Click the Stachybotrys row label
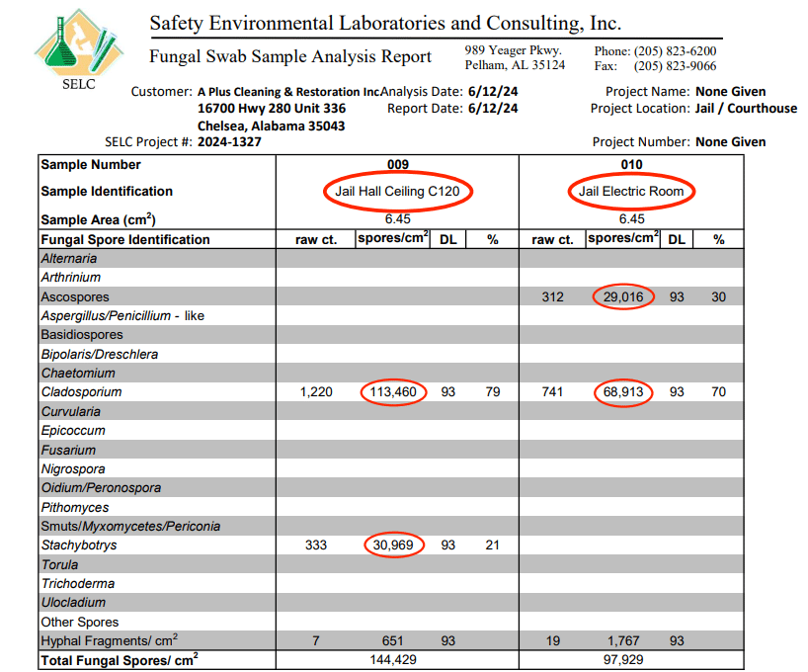 [x=79, y=545]
